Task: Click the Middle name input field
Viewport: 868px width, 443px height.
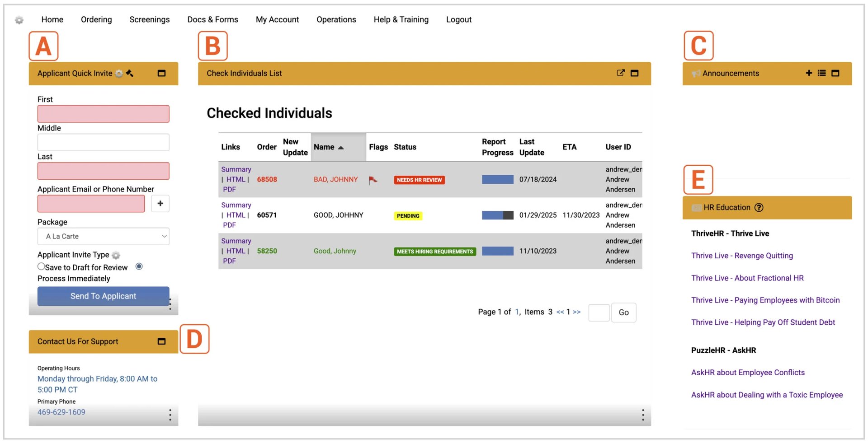Action: point(104,142)
